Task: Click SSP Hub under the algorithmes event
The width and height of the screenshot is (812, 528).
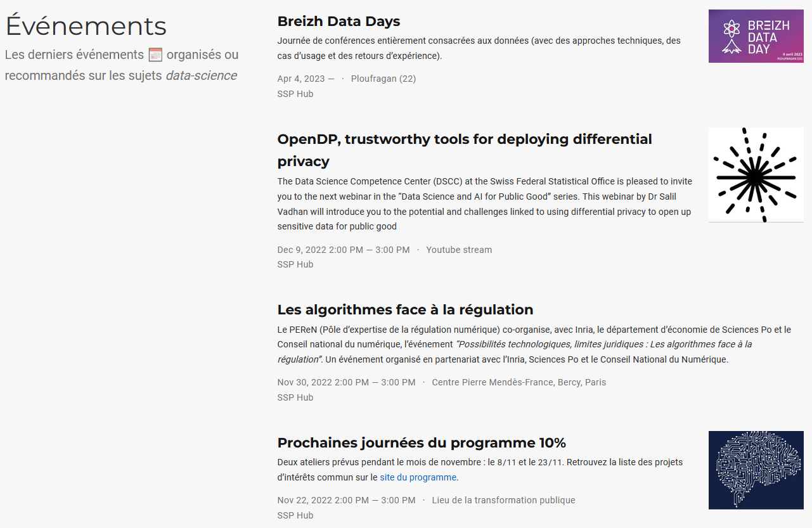Action: tap(295, 397)
